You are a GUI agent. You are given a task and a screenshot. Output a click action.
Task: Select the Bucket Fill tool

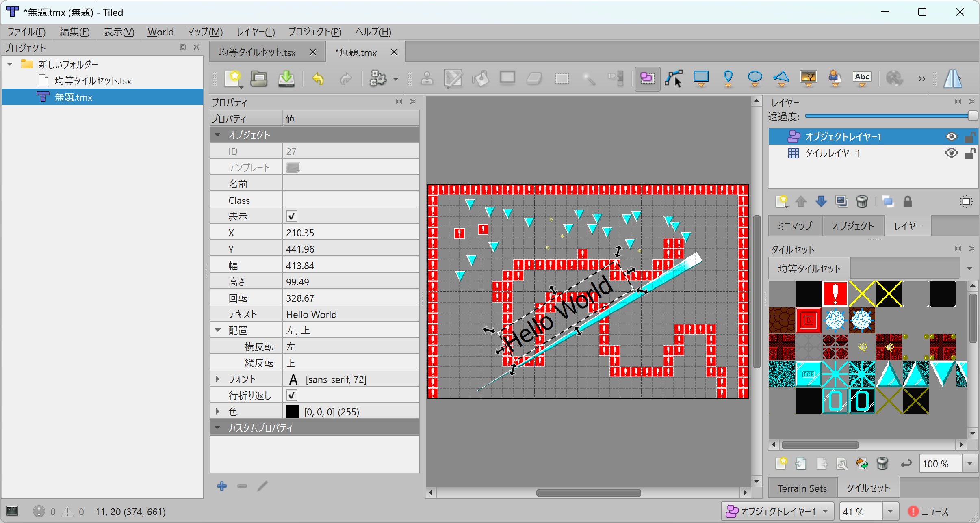click(481, 78)
